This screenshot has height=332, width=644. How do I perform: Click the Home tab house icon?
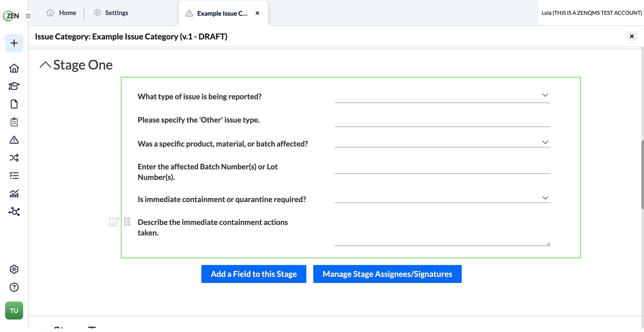(50, 13)
